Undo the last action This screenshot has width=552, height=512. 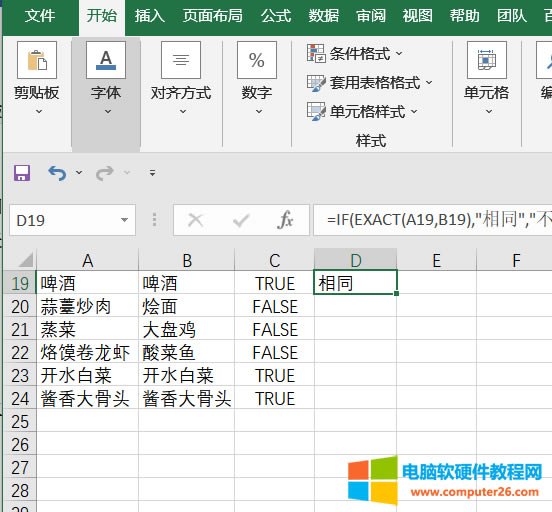pos(57,173)
